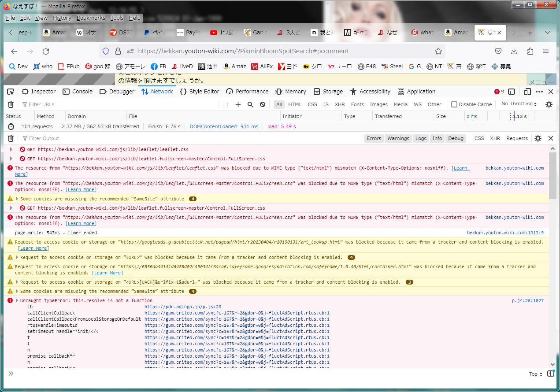Clear the network request log trash icon
560x392 pixels.
(x=11, y=104)
